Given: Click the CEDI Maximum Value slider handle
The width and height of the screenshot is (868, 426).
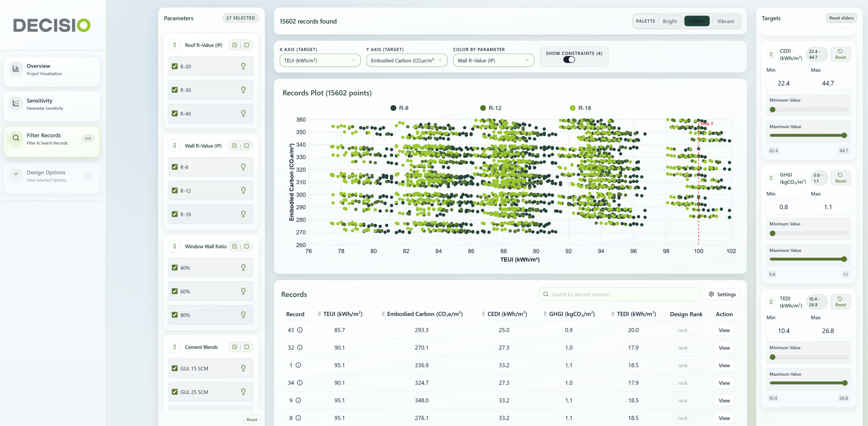Looking at the screenshot, I should click(844, 135).
